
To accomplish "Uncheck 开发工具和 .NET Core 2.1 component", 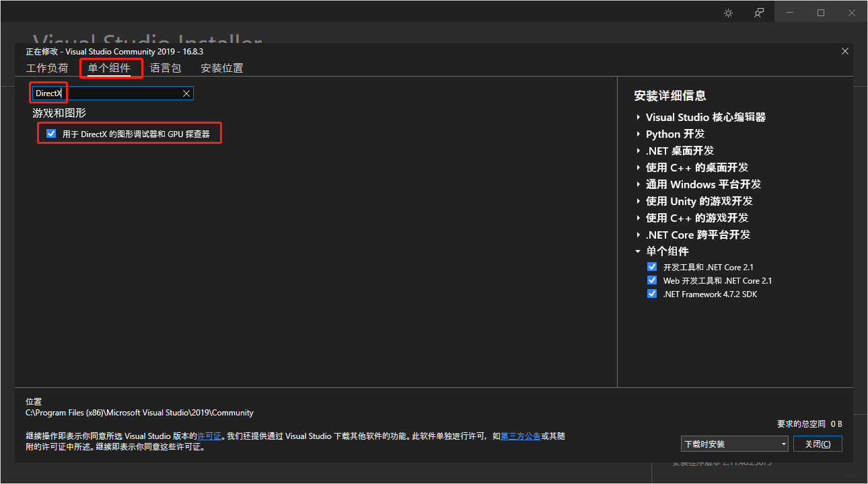I will [651, 267].
